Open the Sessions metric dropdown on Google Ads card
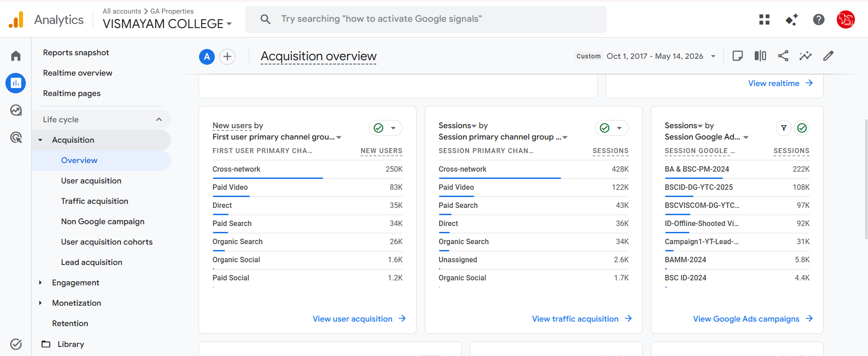This screenshot has width=868, height=356. [684, 125]
